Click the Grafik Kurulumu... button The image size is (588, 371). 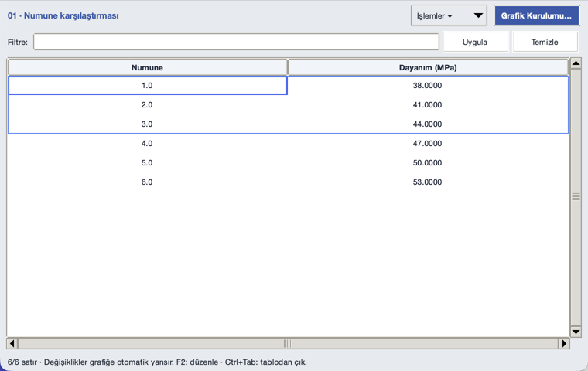[x=536, y=15]
